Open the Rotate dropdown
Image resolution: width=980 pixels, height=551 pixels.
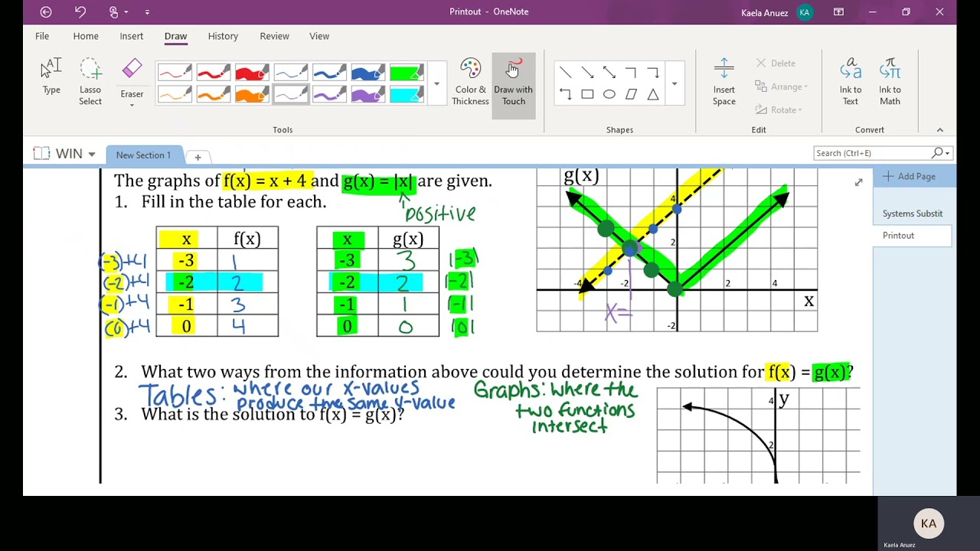[x=779, y=109]
